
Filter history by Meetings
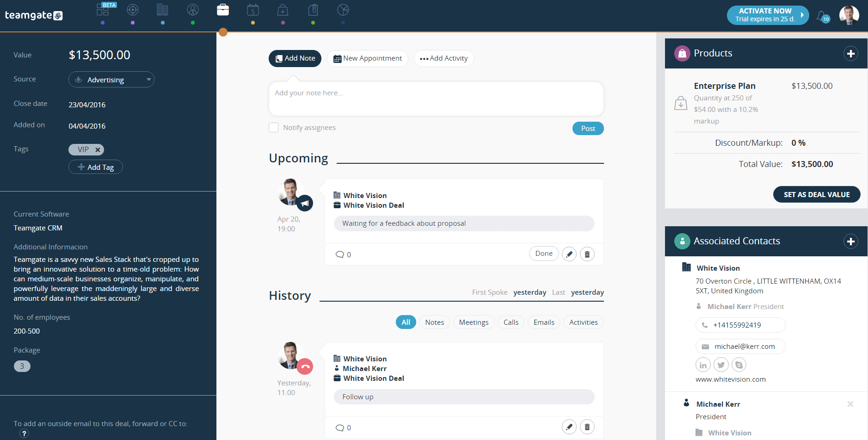pos(474,322)
